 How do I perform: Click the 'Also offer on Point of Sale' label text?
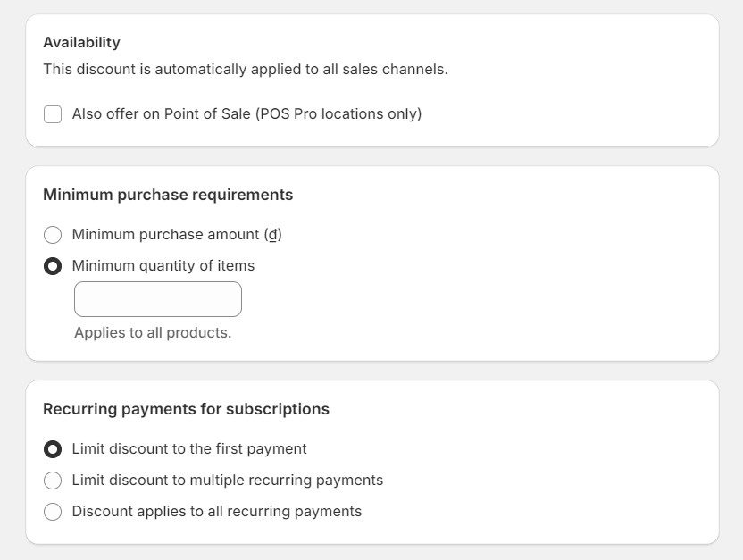161,114
